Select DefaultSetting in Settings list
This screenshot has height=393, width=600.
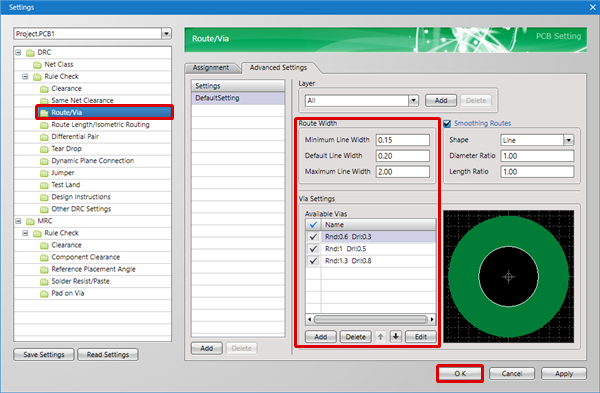click(x=238, y=98)
